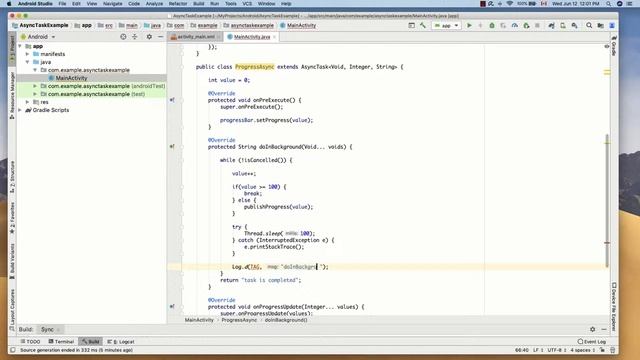Switch to activity_main.xml editor tab
The height and width of the screenshot is (360, 640).
(x=196, y=37)
